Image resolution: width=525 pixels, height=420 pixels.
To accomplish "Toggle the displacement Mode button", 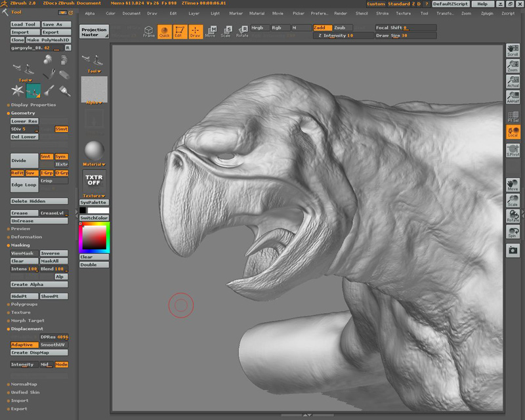I will (61, 364).
